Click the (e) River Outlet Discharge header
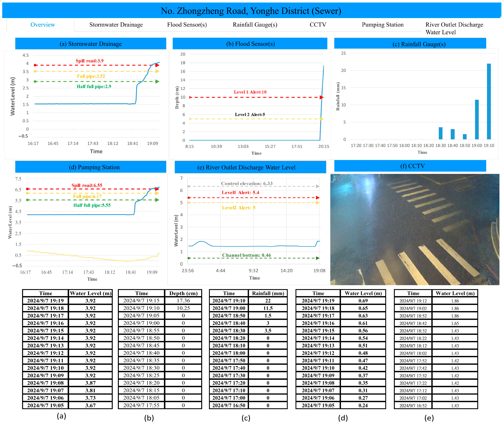The width and height of the screenshot is (504, 425). [x=250, y=167]
